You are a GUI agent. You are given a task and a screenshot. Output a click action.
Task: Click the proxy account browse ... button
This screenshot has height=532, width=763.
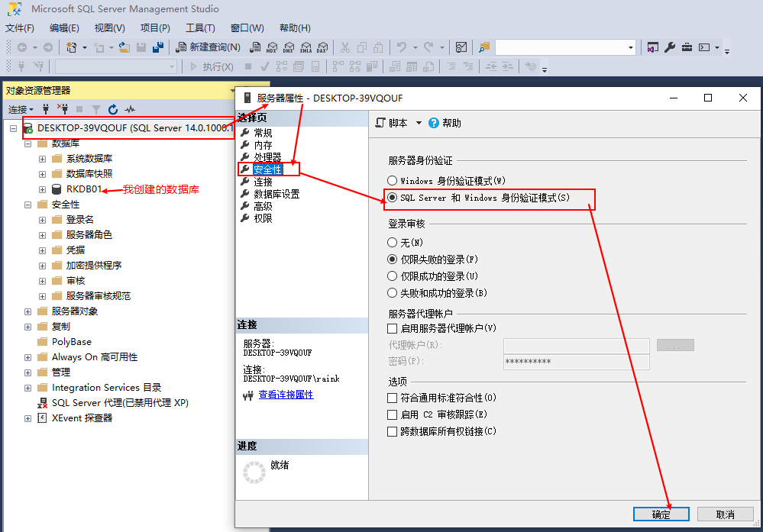point(675,345)
